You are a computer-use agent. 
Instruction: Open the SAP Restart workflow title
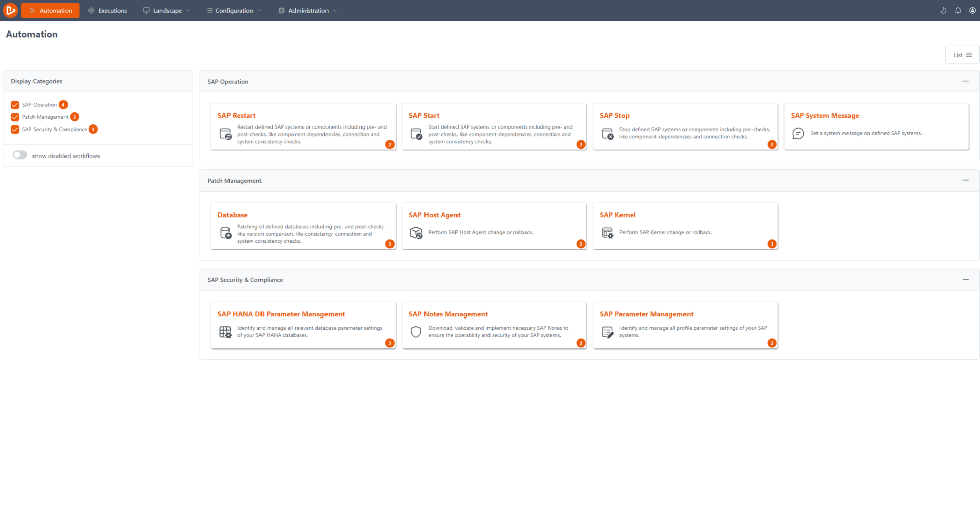pyautogui.click(x=237, y=116)
